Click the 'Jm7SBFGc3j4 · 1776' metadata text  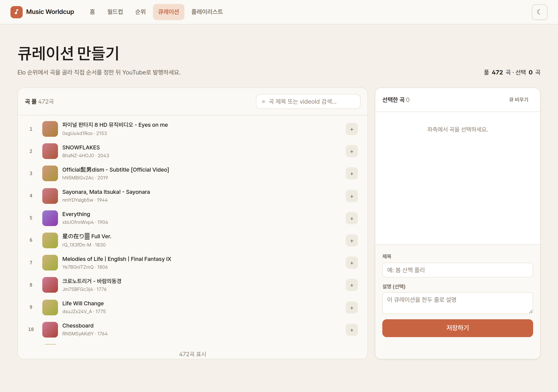click(84, 289)
